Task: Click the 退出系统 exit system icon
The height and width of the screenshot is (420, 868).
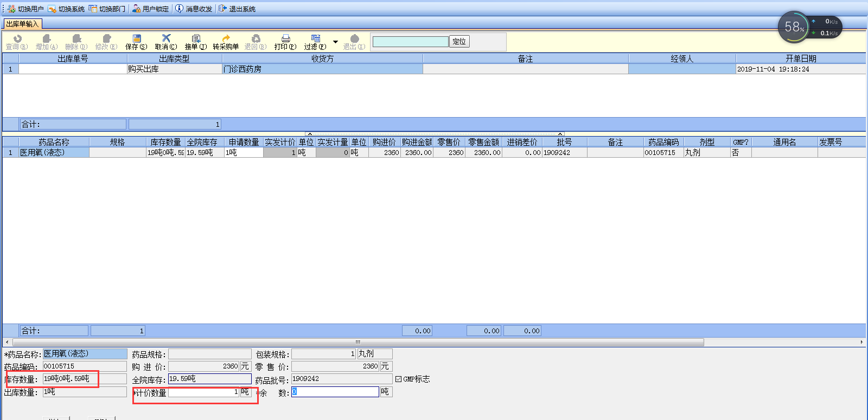Action: (x=222, y=9)
